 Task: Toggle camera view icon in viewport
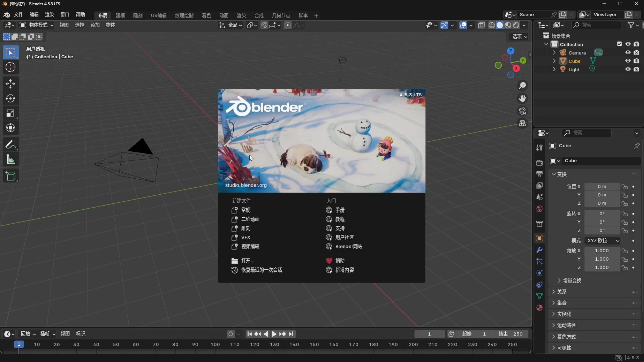coord(522,111)
